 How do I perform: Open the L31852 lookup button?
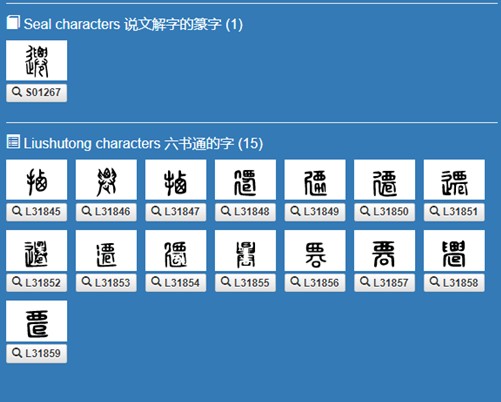point(36,283)
